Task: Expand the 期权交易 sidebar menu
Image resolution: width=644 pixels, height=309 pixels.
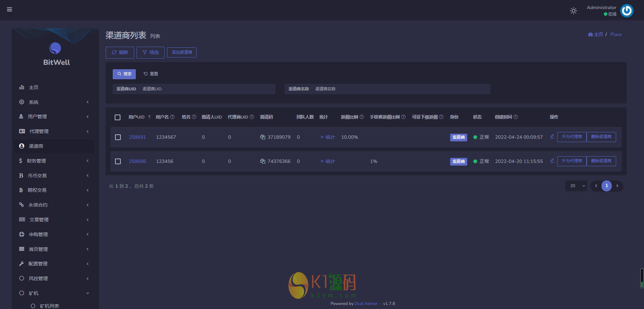Action: [x=54, y=190]
